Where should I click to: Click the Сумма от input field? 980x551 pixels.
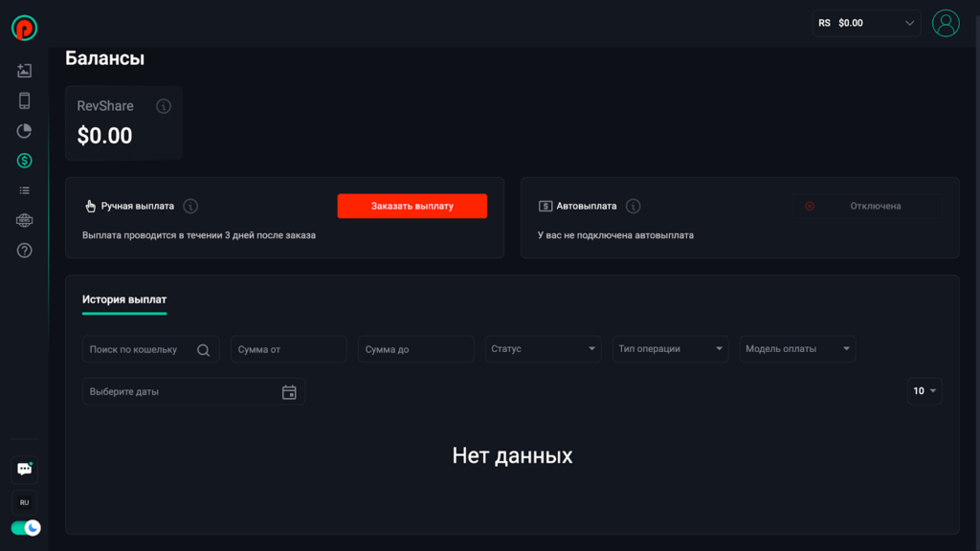(289, 349)
